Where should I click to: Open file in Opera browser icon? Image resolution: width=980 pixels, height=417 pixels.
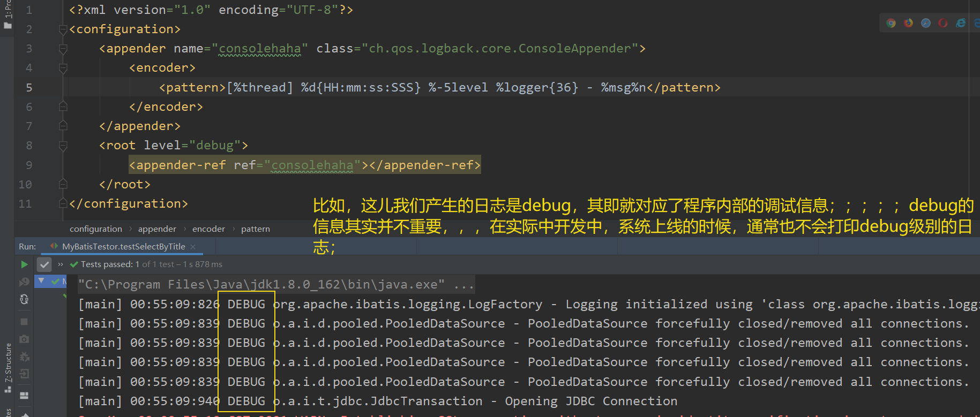[943, 23]
